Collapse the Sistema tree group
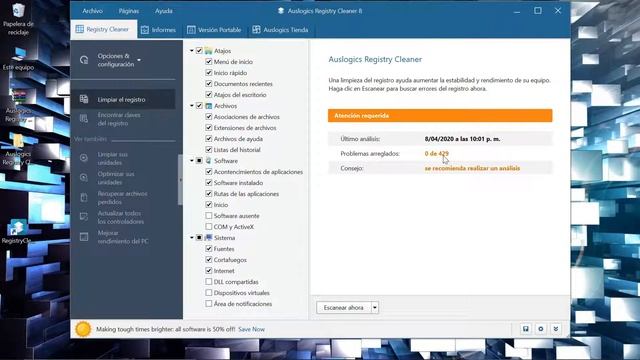640x360 pixels. pyautogui.click(x=191, y=238)
